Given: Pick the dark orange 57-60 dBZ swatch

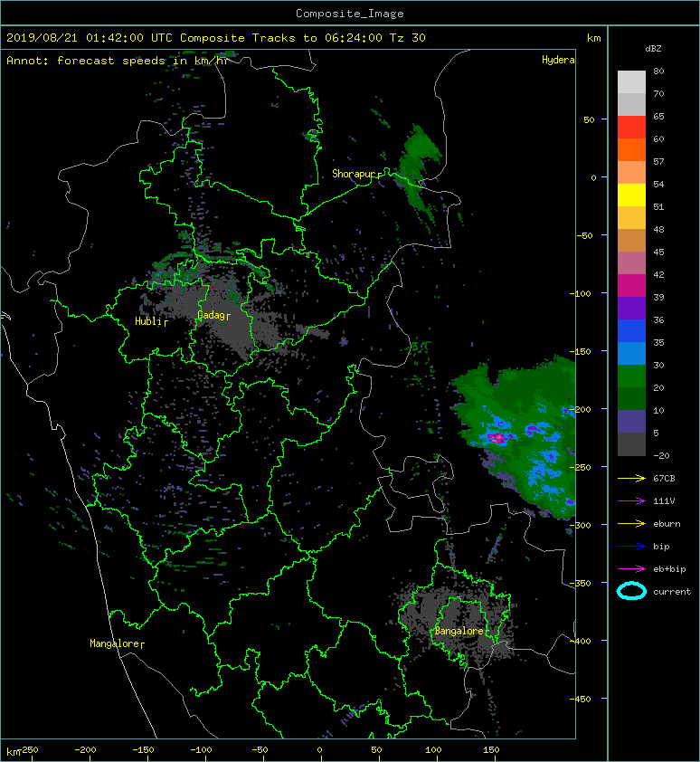Looking at the screenshot, I should (x=631, y=150).
